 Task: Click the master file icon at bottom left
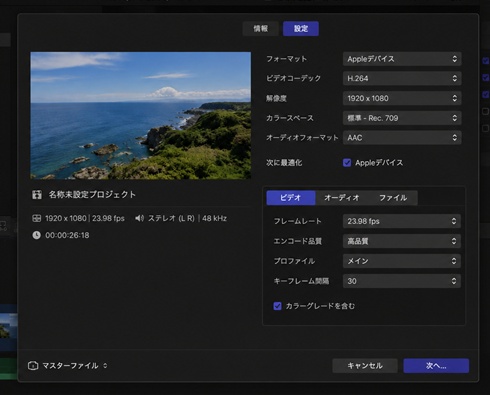(x=33, y=366)
